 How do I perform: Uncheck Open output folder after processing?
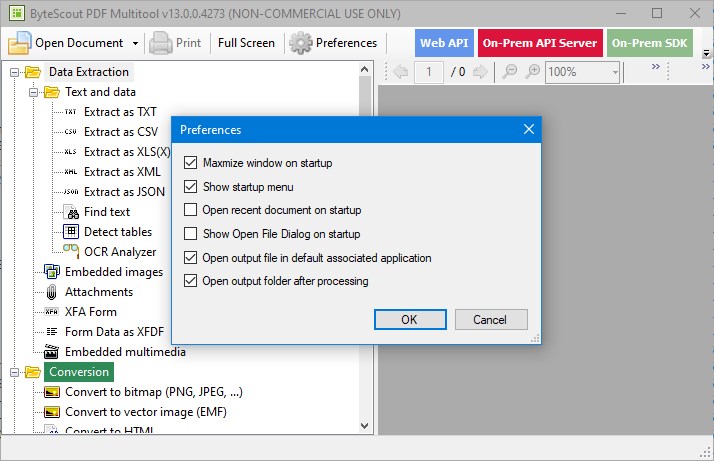point(190,281)
